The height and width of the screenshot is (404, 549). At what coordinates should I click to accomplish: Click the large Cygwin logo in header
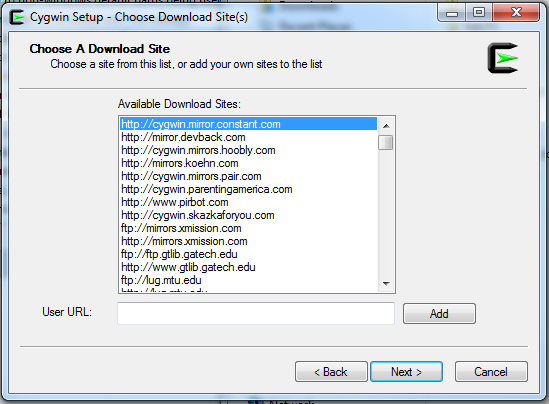[x=503, y=58]
